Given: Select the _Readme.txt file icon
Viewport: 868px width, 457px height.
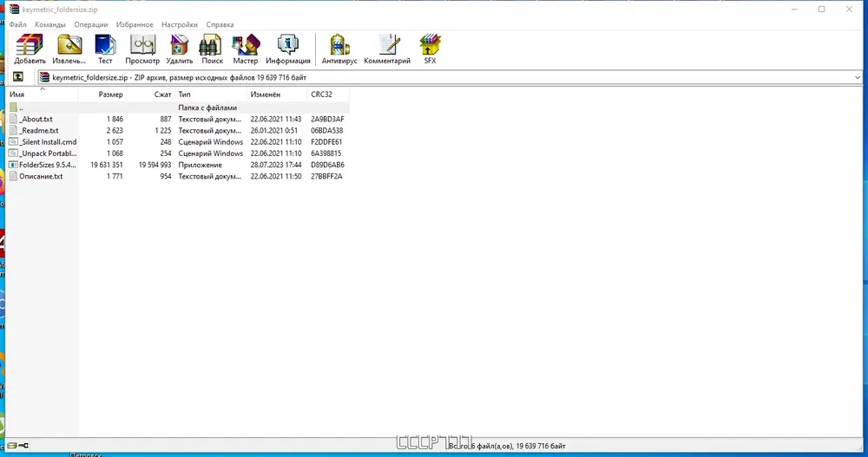Looking at the screenshot, I should (13, 131).
